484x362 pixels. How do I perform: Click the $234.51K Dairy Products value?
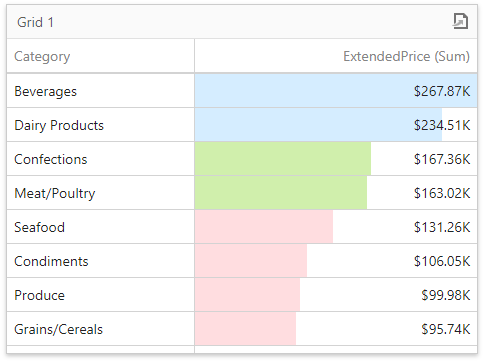pos(442,125)
